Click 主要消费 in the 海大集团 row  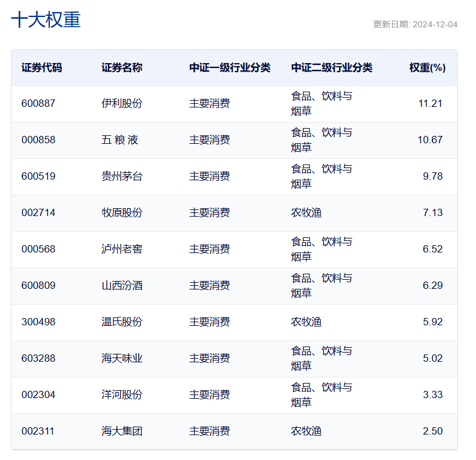tap(209, 431)
